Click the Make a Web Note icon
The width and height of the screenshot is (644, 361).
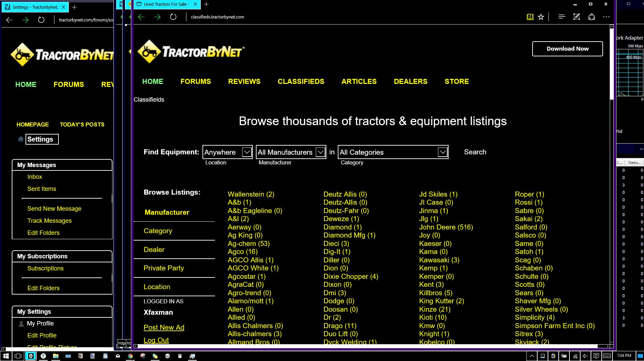tap(577, 17)
